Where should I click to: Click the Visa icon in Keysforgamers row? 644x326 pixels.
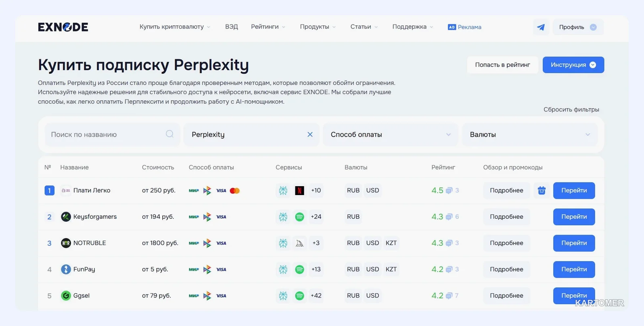pyautogui.click(x=221, y=217)
